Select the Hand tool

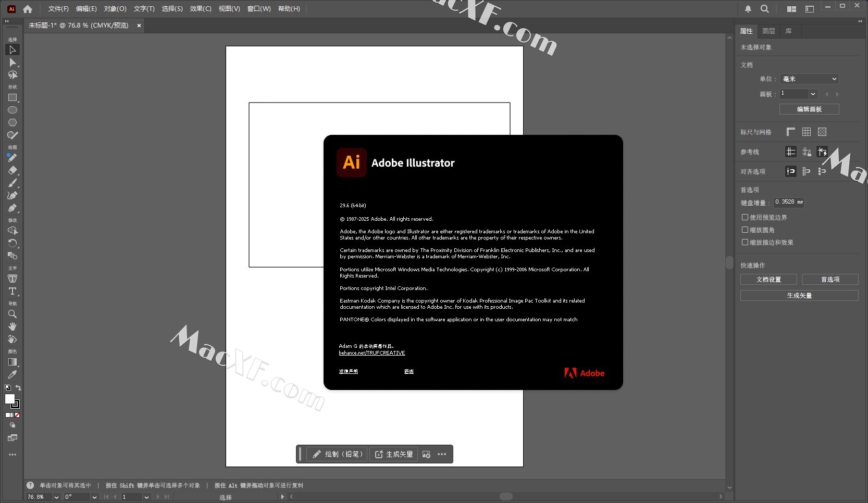(13, 326)
